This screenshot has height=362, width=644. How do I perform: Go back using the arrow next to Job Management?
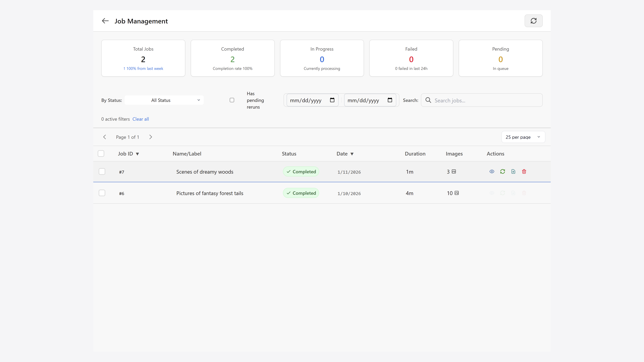(x=105, y=21)
